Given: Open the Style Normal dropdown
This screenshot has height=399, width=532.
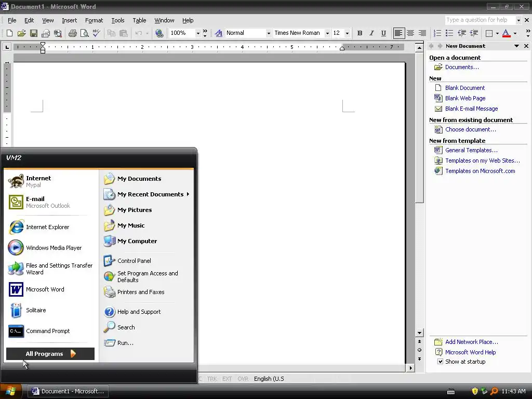Looking at the screenshot, I should coord(269,33).
